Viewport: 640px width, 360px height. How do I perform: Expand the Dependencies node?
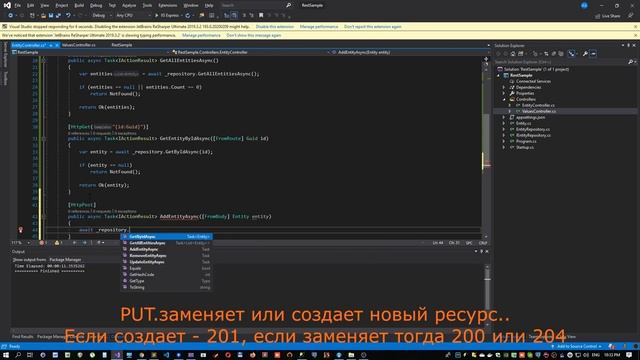tap(504, 87)
